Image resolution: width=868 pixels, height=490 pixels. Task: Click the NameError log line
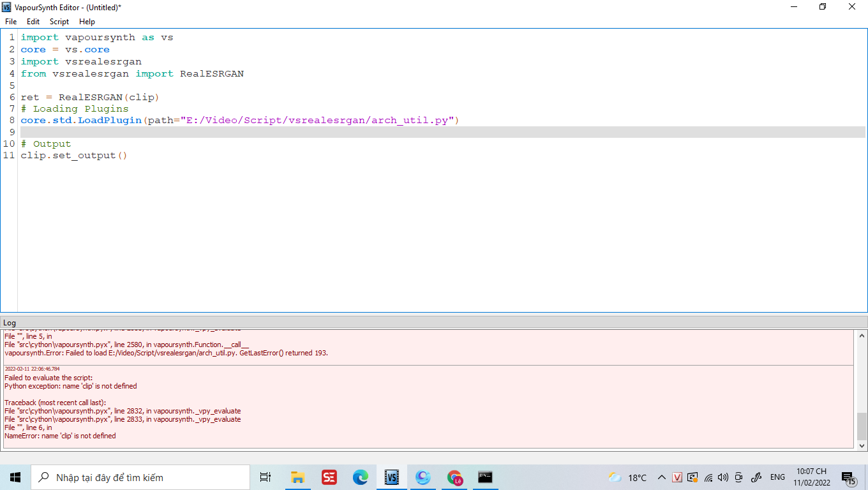[60, 436]
